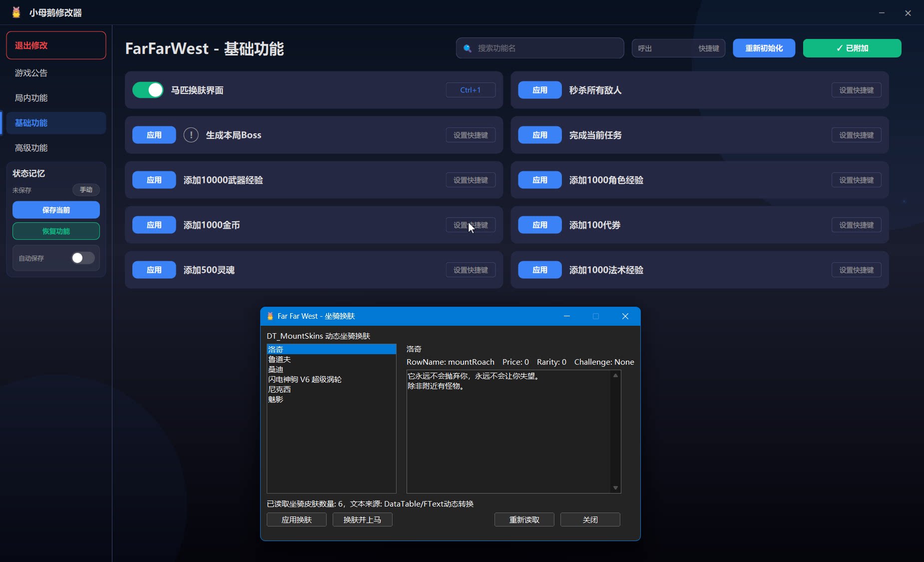Image resolution: width=924 pixels, height=562 pixels.
Task: Click 换肤并上马 button in dialog
Action: click(363, 520)
